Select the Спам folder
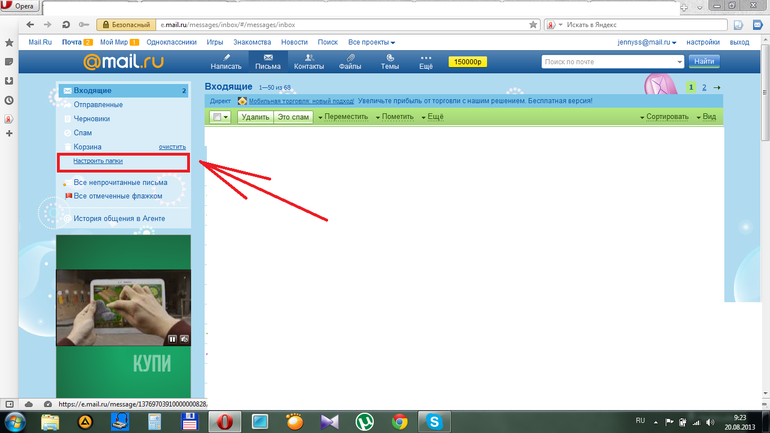Viewport: 770px width, 433px height. coord(82,133)
